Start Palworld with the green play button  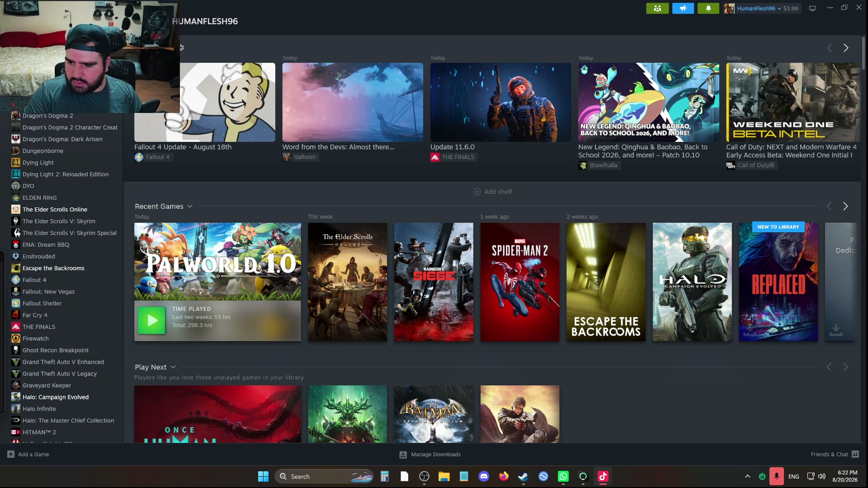pos(151,320)
